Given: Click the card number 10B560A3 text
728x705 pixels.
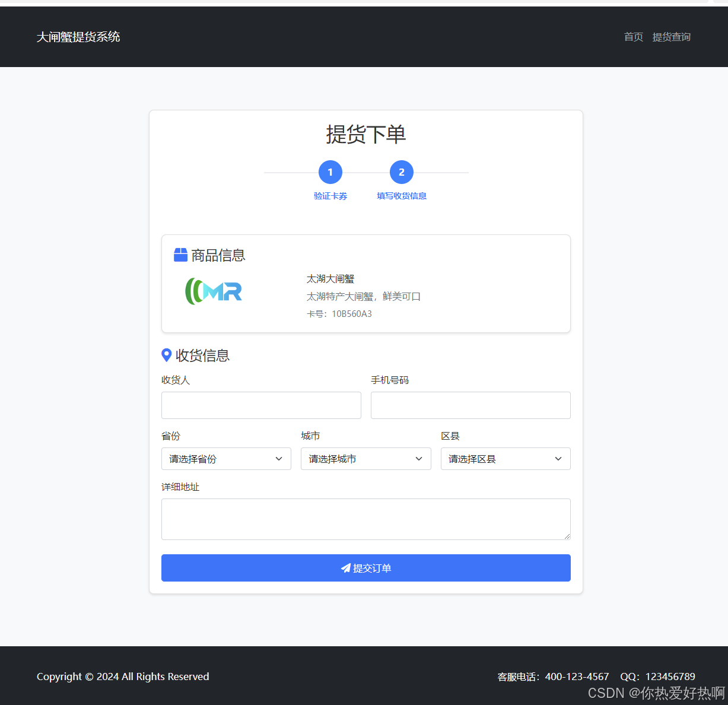Looking at the screenshot, I should pyautogui.click(x=339, y=314).
